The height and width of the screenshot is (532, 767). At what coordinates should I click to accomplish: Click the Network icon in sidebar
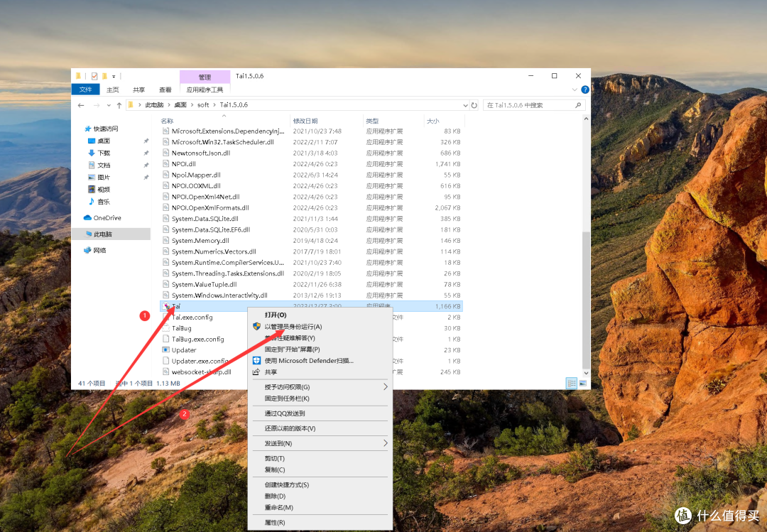tap(87, 250)
